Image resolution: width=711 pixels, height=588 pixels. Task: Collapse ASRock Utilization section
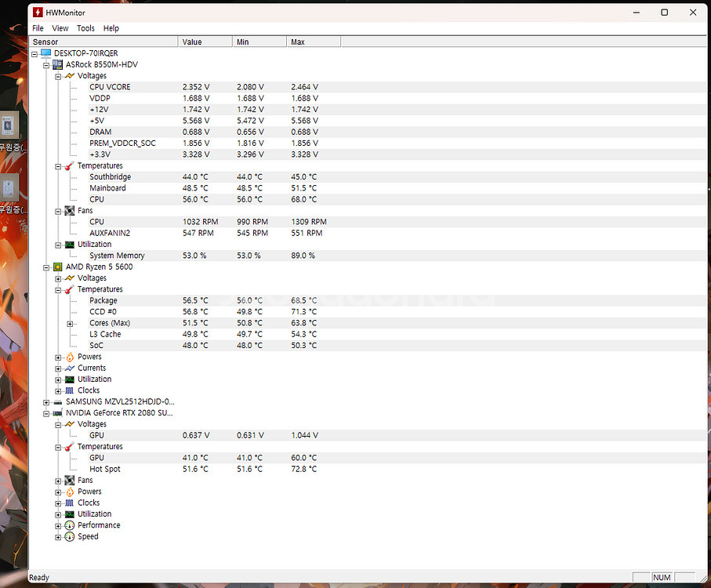click(58, 245)
